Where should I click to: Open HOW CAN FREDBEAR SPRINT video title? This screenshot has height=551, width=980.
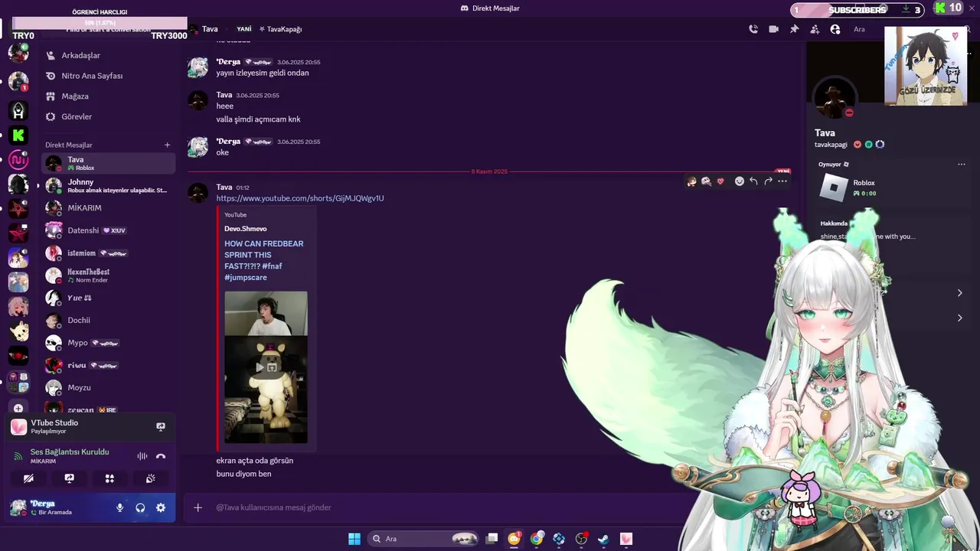(x=264, y=260)
